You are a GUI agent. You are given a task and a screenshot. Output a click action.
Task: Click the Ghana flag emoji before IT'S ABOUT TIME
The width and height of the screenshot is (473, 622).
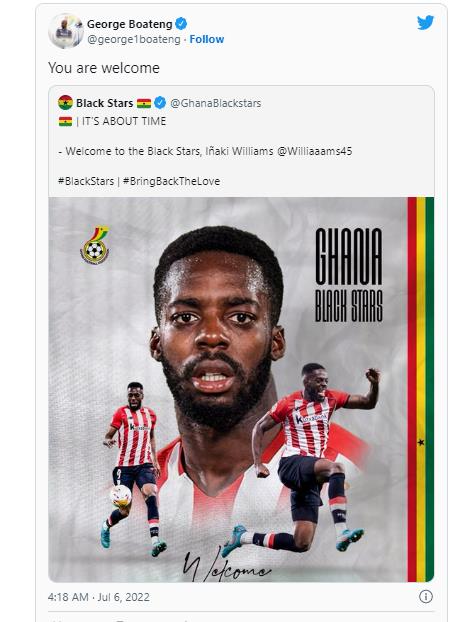pyautogui.click(x=65, y=121)
